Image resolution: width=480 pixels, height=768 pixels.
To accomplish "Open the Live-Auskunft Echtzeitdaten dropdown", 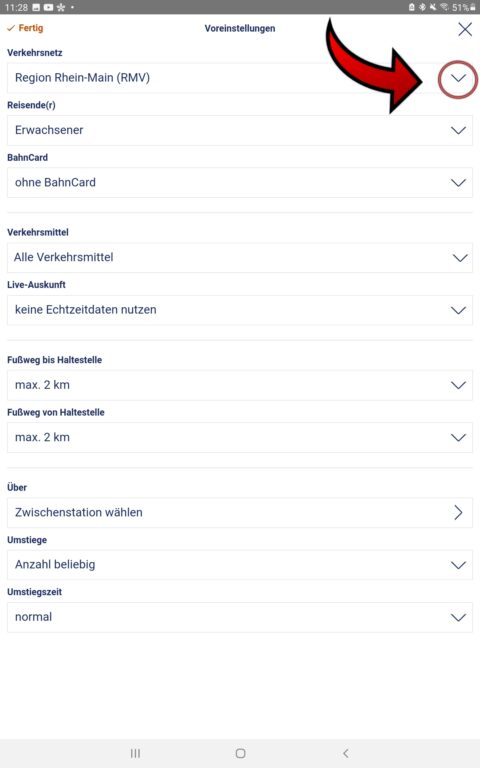I will 240,310.
